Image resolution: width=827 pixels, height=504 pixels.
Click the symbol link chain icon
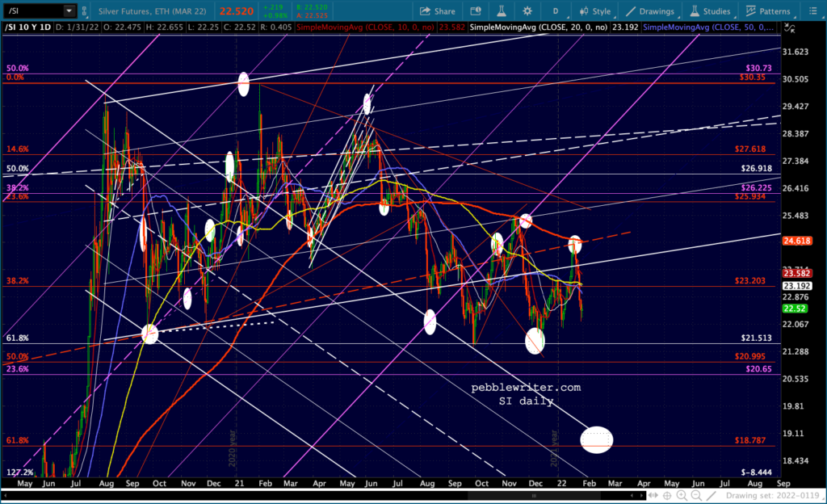pos(84,11)
